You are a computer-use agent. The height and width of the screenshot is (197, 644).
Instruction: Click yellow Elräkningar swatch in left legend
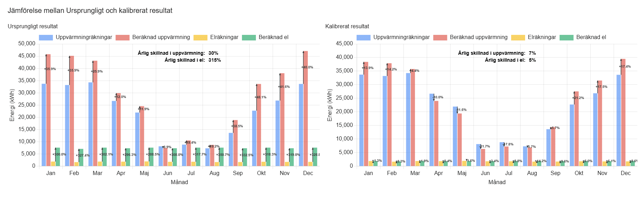tap(200, 38)
